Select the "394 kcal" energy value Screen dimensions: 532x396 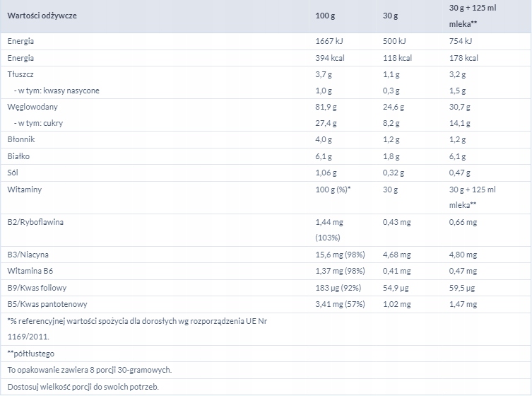[x=329, y=58]
